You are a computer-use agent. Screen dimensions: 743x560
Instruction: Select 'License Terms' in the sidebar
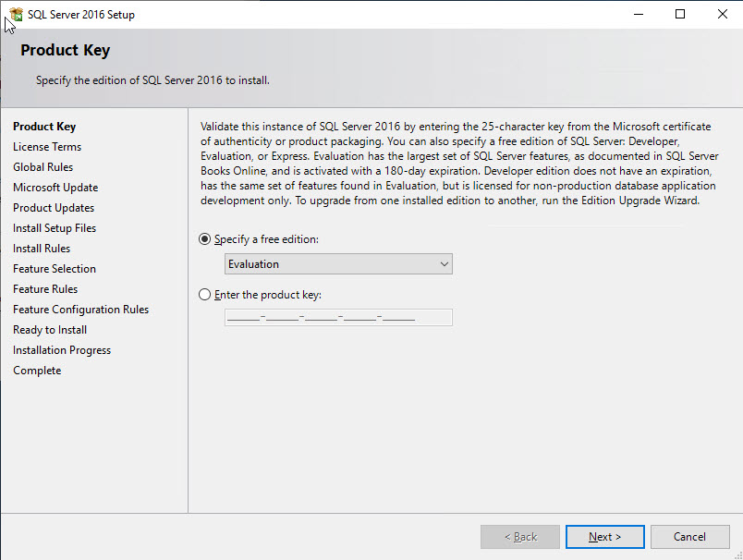coord(47,146)
